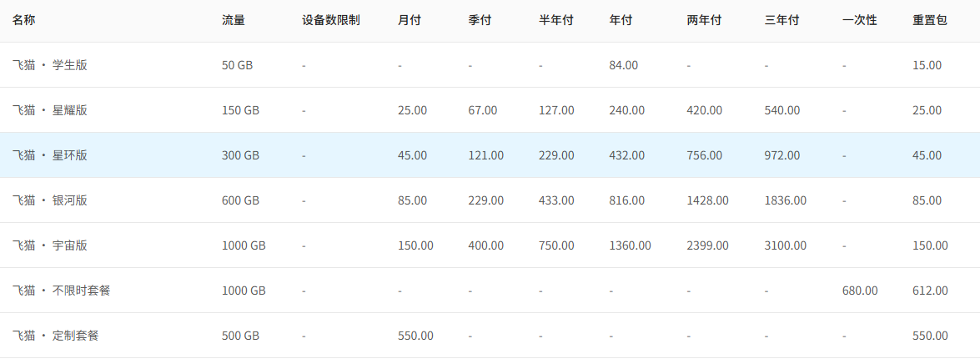Viewport: 980px width, 364px height.
Task: Click the 三年付 column header
Action: 781,20
